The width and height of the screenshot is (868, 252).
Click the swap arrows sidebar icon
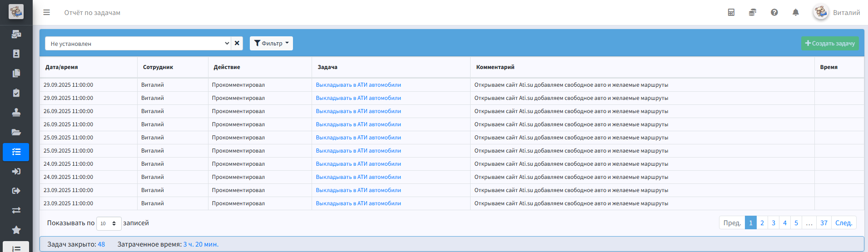tap(16, 210)
